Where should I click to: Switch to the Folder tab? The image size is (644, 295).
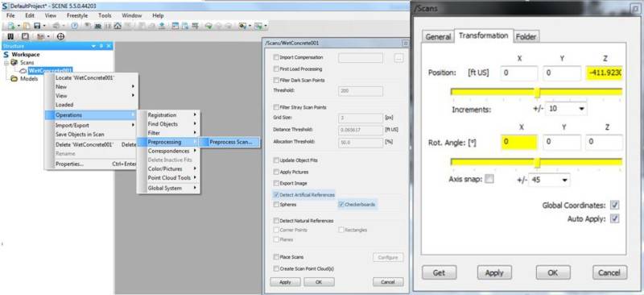pyautogui.click(x=526, y=36)
